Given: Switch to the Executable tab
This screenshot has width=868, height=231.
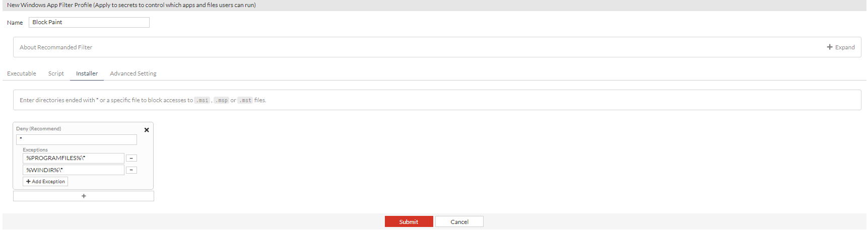Looking at the screenshot, I should tap(22, 73).
